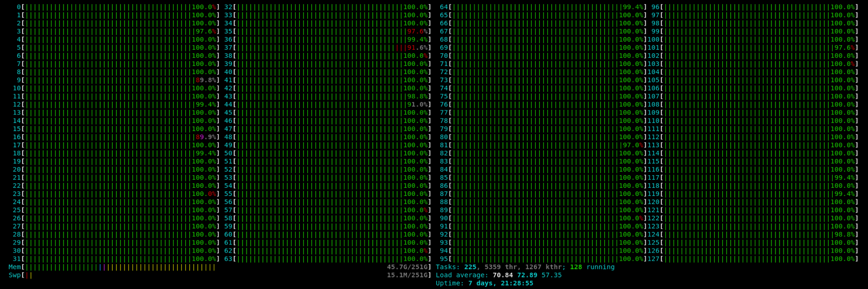Click the CPU 64 meter showing 99.4%
This screenshot has width=868, height=289.
coord(547,7)
